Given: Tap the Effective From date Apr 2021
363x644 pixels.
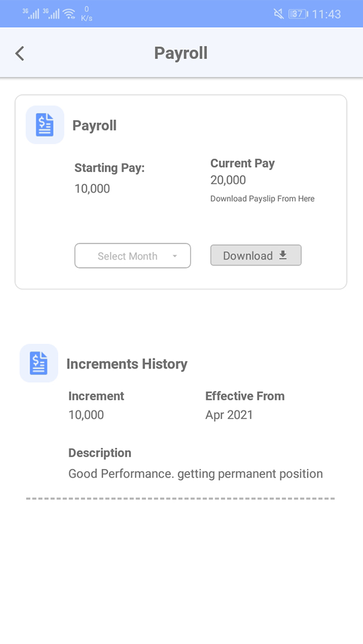Looking at the screenshot, I should click(x=229, y=415).
